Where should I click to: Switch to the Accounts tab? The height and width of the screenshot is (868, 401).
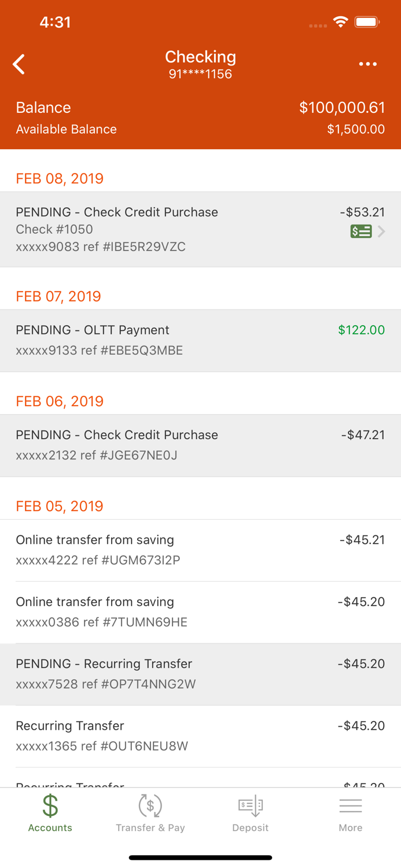50,812
